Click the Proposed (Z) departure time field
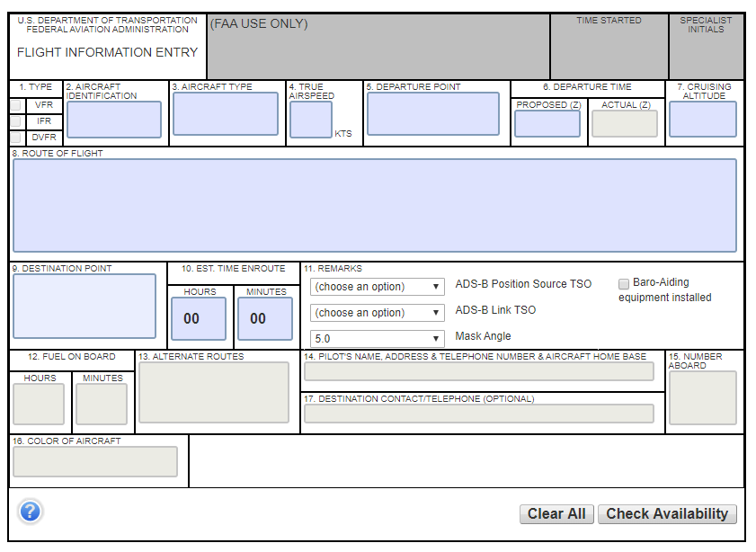756x552 pixels. click(547, 123)
